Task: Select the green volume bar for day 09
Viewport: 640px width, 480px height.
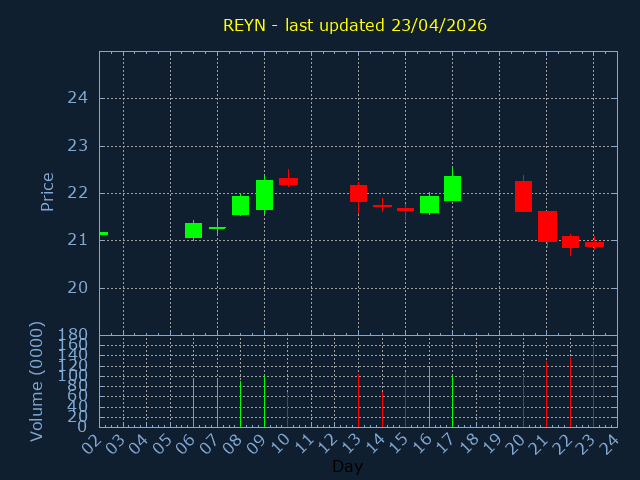Action: coord(264,401)
